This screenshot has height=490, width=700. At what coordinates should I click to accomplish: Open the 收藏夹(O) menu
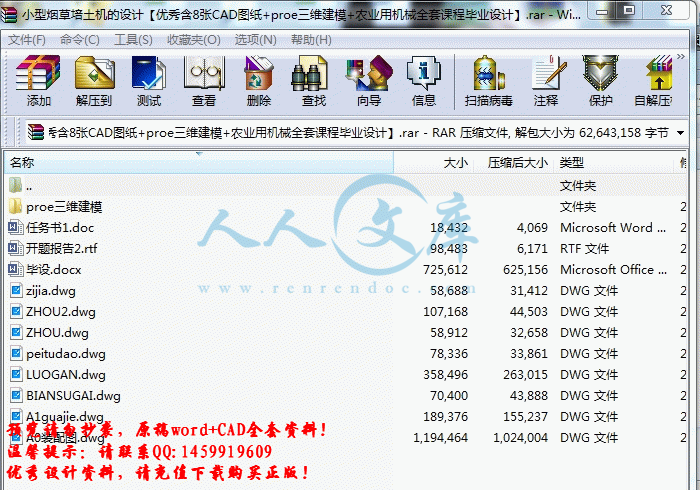pos(193,40)
